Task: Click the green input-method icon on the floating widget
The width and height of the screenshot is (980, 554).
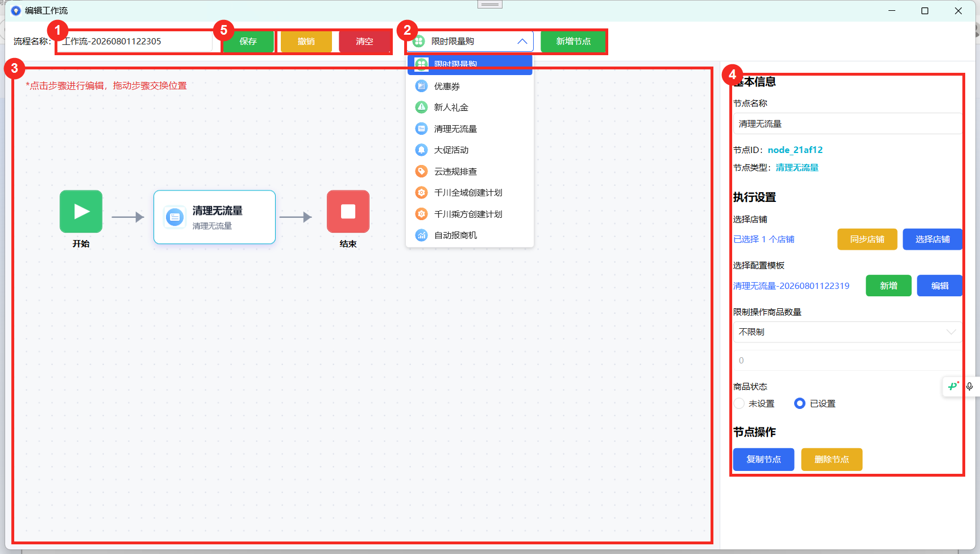Action: [953, 386]
